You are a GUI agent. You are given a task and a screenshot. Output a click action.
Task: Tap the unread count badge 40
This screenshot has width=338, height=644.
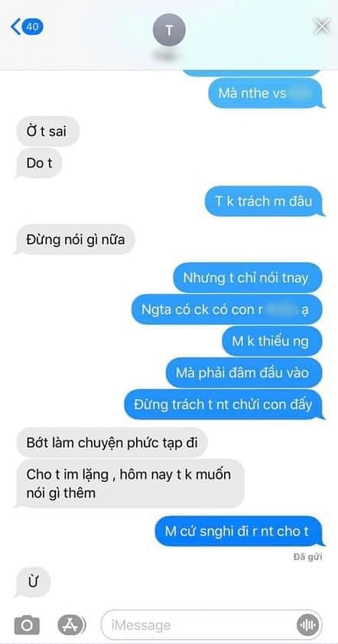pos(33,27)
